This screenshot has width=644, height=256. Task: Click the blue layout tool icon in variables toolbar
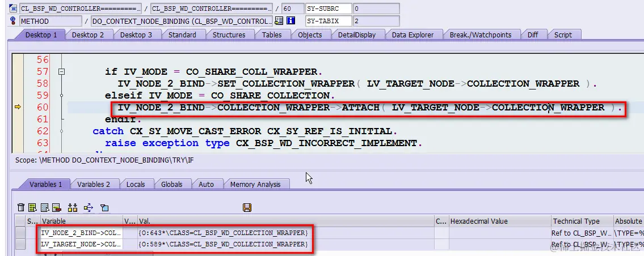click(x=104, y=208)
